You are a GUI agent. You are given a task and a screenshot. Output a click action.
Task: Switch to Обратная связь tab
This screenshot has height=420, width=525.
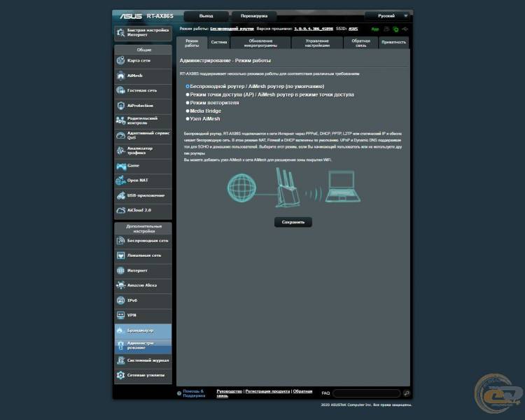360,43
